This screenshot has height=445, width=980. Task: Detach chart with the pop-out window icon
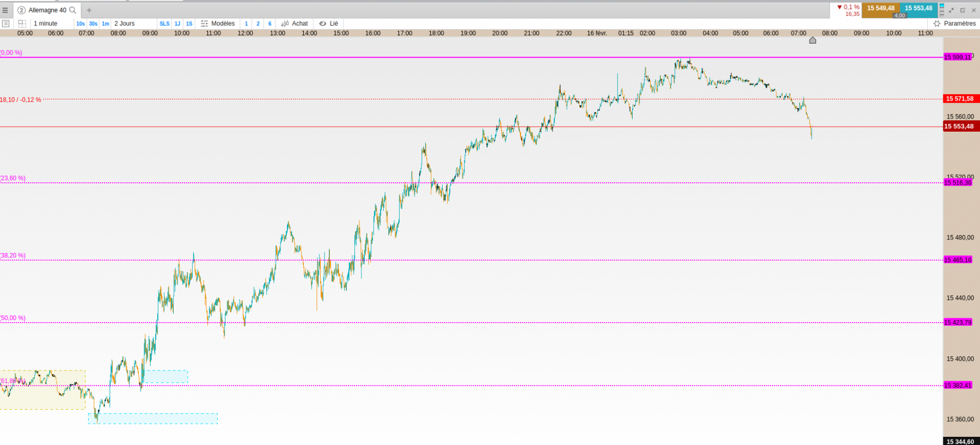point(963,10)
